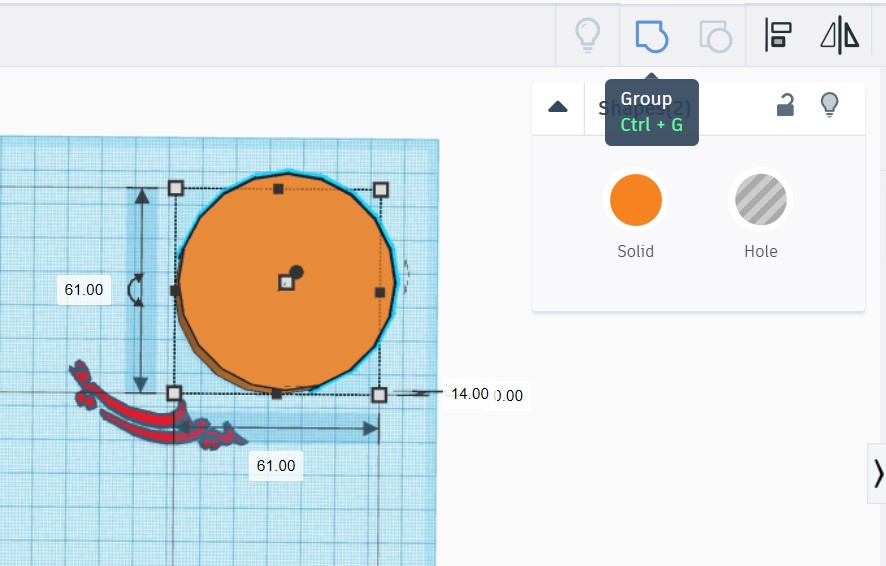Expand the side shapes panel chevron
The height and width of the screenshot is (566, 886).
click(878, 473)
